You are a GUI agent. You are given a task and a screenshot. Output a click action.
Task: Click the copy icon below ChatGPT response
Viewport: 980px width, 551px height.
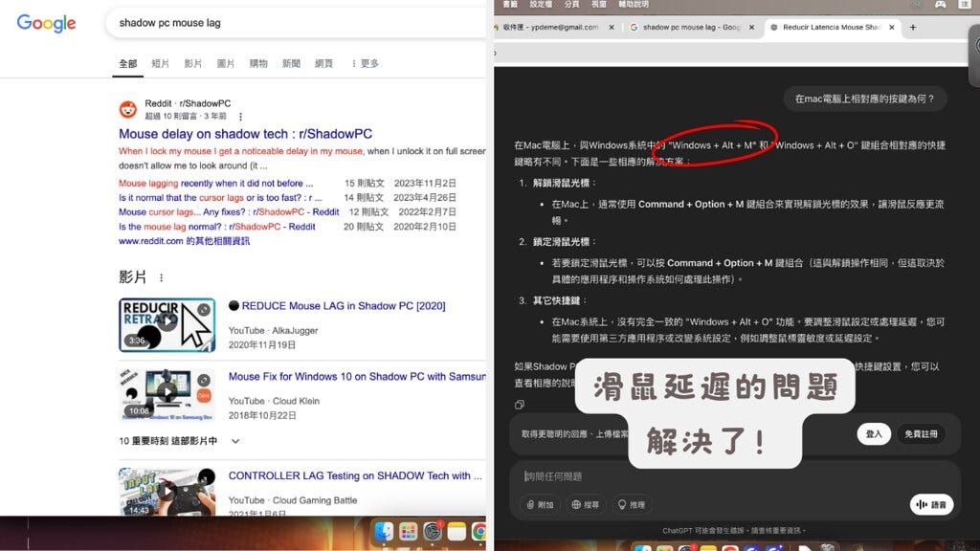click(x=520, y=405)
